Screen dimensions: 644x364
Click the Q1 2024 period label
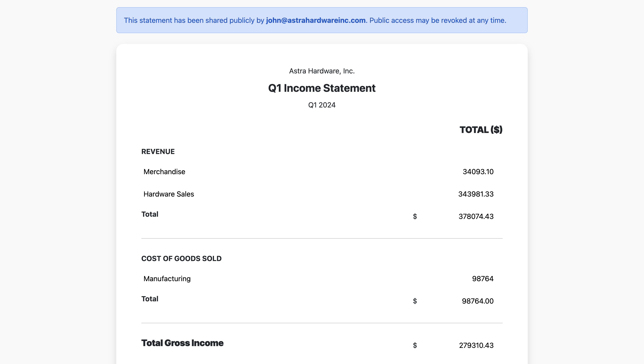(x=322, y=105)
